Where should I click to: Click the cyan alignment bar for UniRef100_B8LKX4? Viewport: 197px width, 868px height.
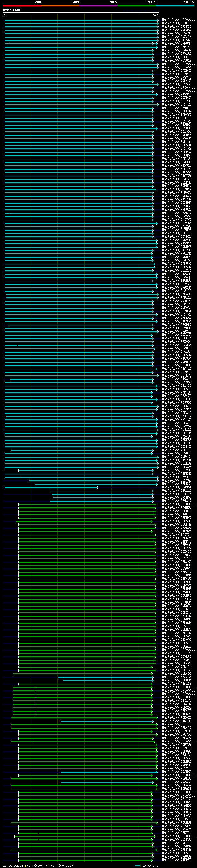click(96, 484)
